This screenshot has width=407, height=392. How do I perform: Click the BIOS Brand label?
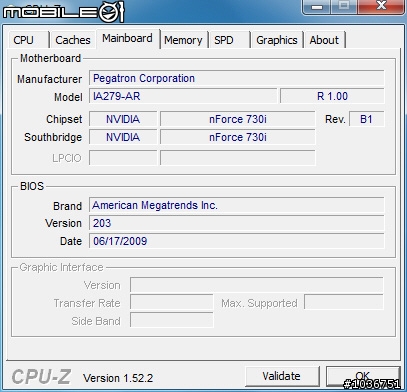point(67,206)
